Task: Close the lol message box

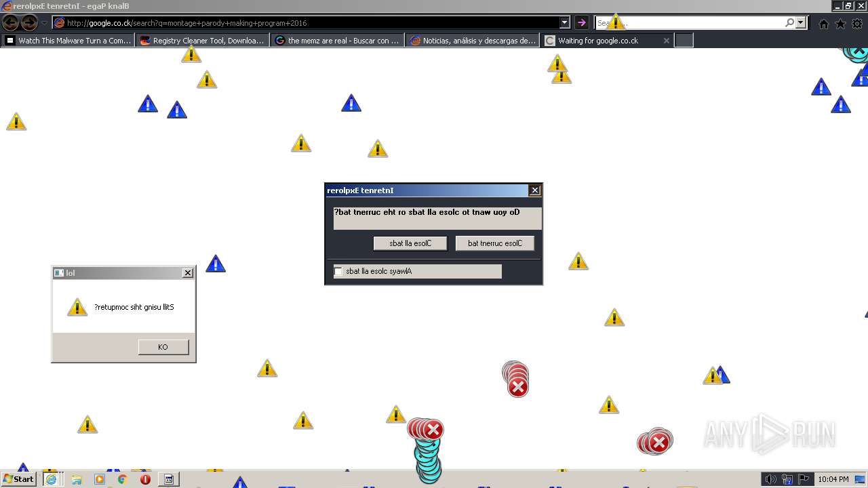Action: (188, 273)
